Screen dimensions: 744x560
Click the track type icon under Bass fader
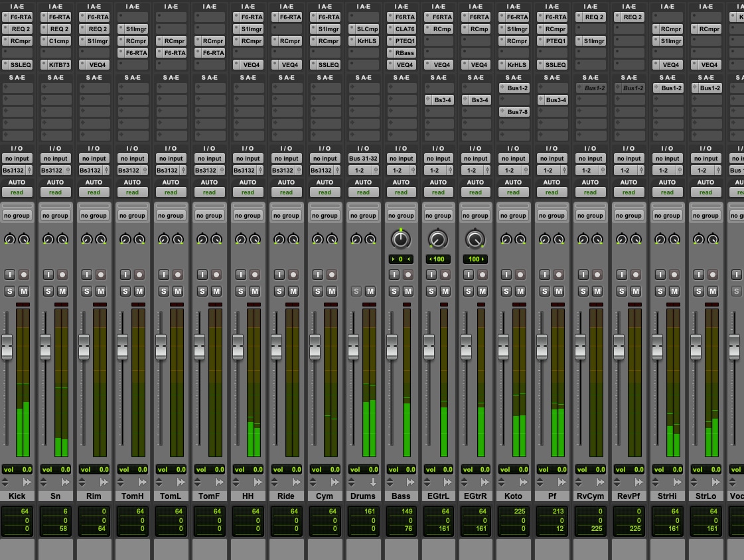point(410,482)
